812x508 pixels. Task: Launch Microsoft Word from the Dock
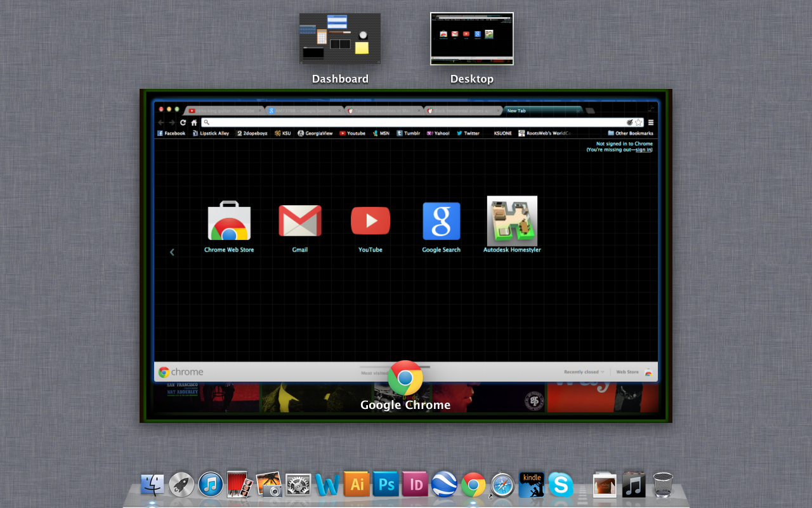(327, 485)
